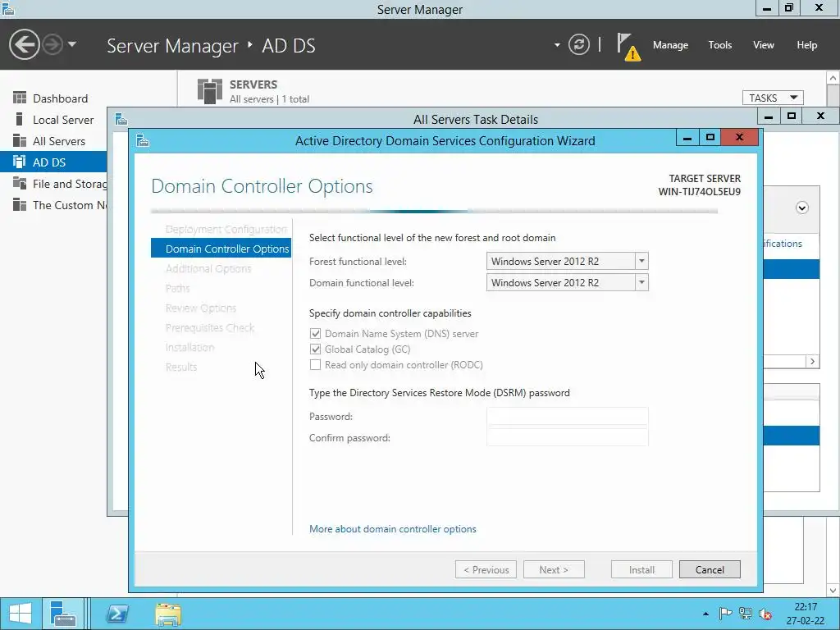Open More about domain controller options link
The width and height of the screenshot is (840, 630).
[x=393, y=529]
